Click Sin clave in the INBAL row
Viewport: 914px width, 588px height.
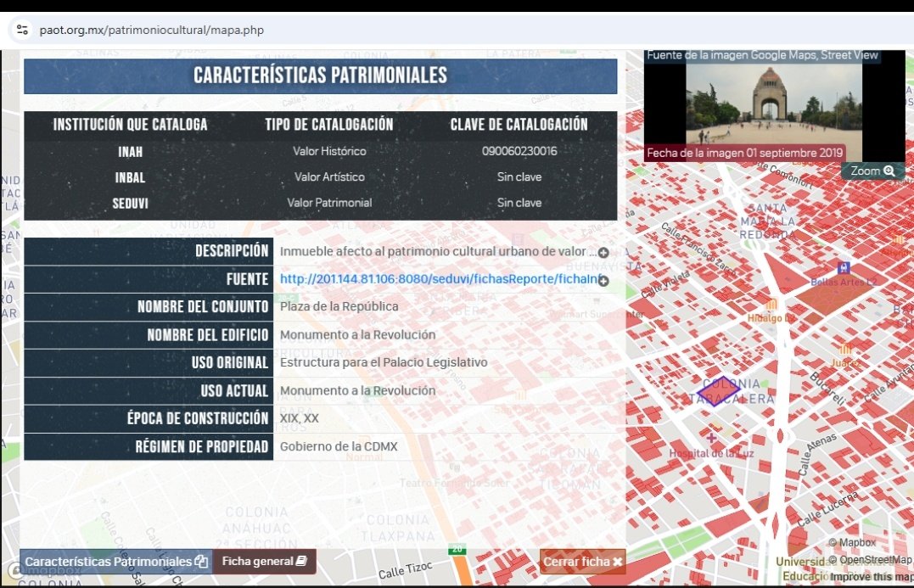[519, 176]
